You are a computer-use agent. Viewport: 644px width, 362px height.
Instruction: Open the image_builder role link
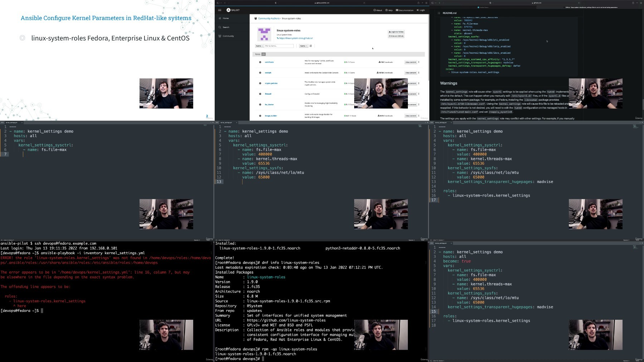271,116
